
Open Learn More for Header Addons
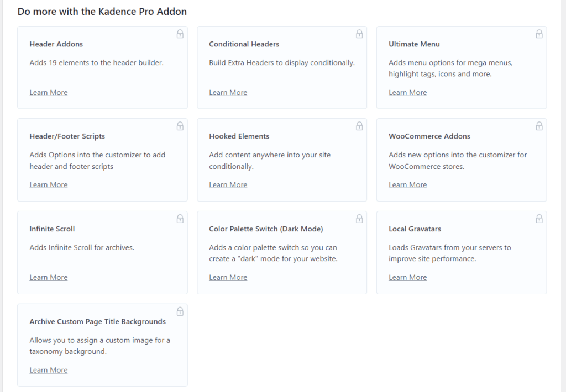click(48, 92)
